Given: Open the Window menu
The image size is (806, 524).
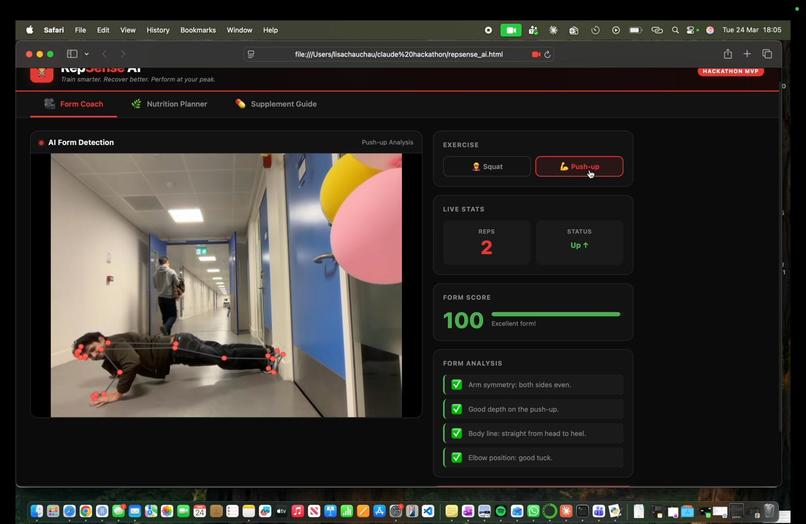Looking at the screenshot, I should (240, 30).
